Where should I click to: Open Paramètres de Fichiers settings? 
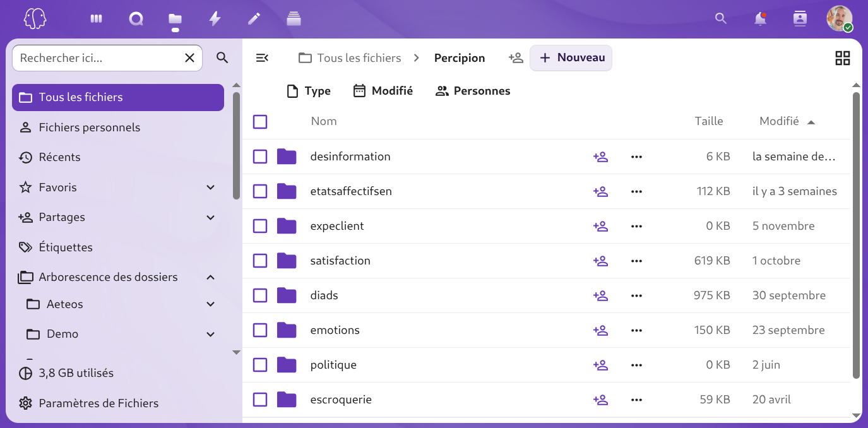tap(98, 403)
